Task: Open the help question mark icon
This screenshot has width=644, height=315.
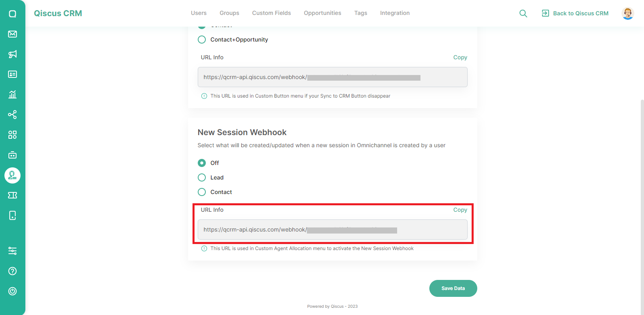Action: [12, 271]
